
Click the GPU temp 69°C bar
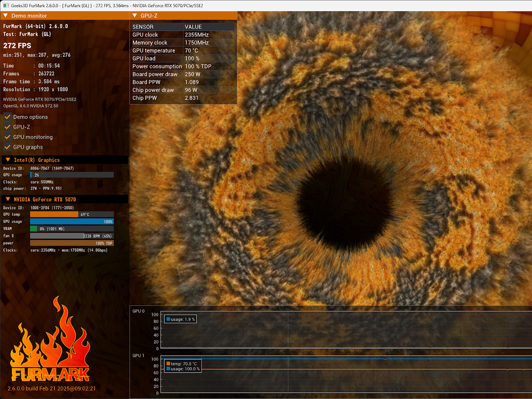pos(54,214)
